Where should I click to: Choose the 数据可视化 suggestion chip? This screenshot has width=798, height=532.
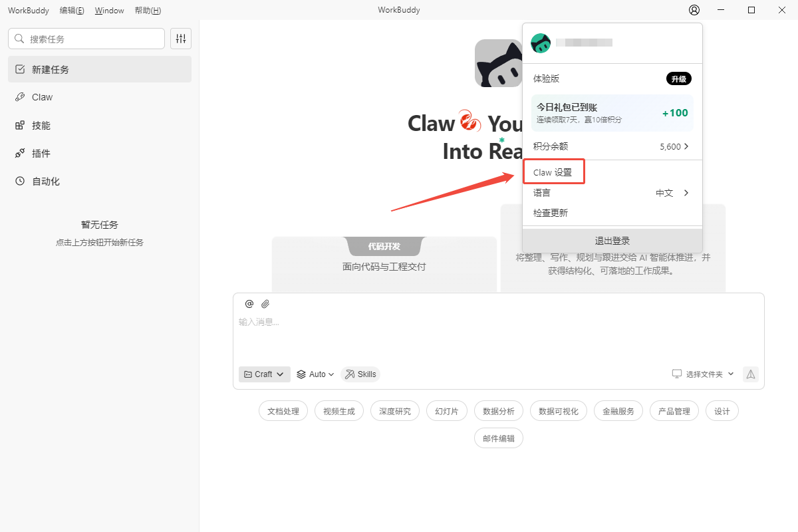(559, 411)
